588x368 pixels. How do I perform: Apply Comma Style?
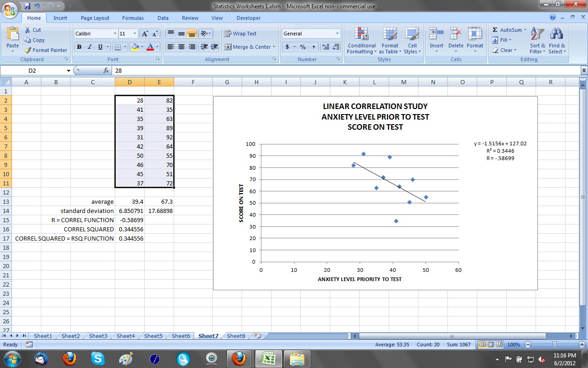pos(314,47)
